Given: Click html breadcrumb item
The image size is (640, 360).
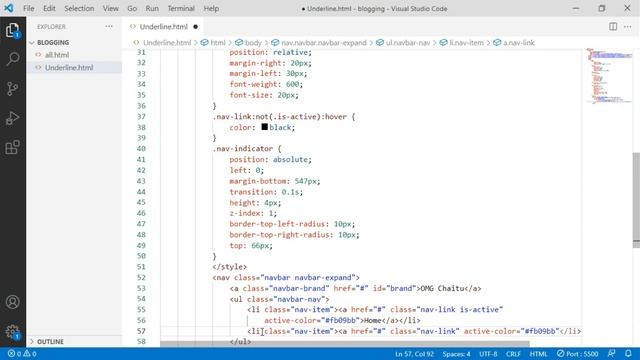Looking at the screenshot, I should (x=218, y=43).
